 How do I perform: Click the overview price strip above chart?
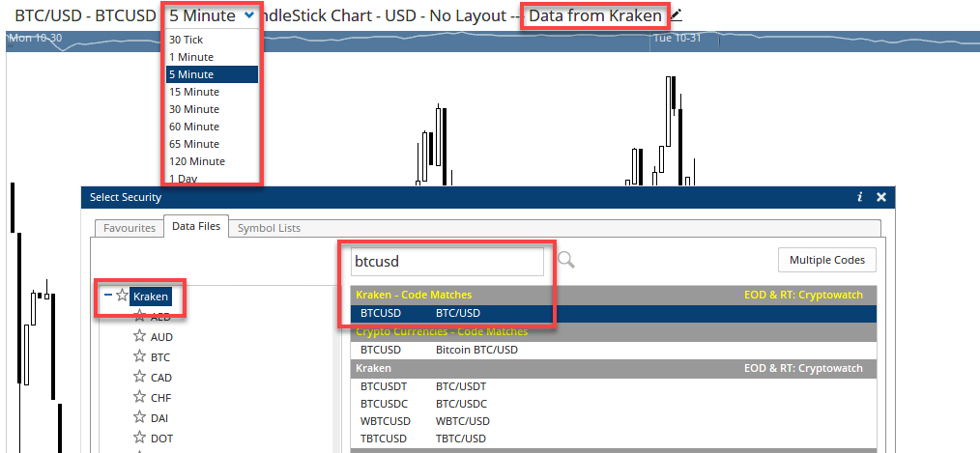pyautogui.click(x=493, y=41)
